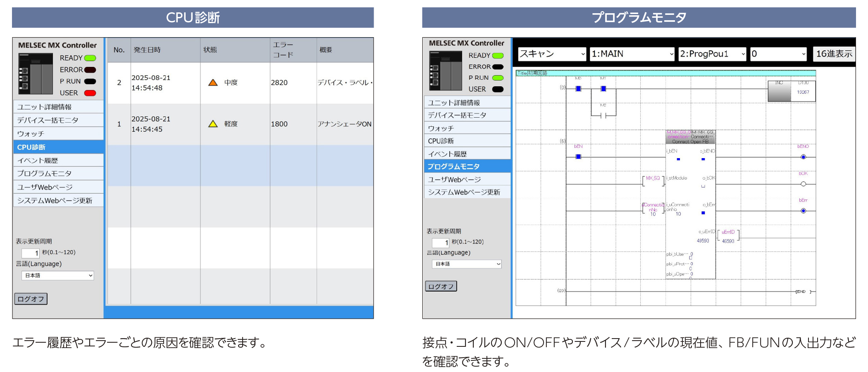
Task: Select ユーザWebページ in the CPU診断 sidebar
Action: [x=58, y=187]
